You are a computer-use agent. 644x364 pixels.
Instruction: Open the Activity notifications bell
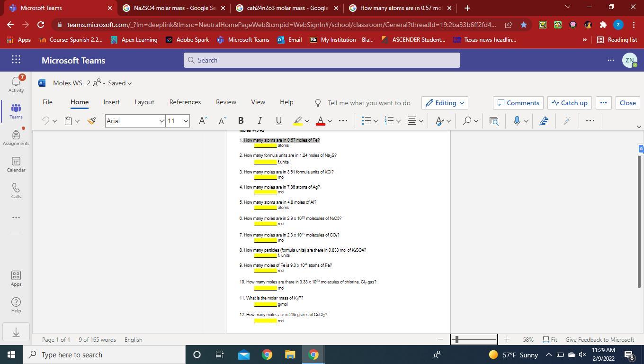coord(16,84)
